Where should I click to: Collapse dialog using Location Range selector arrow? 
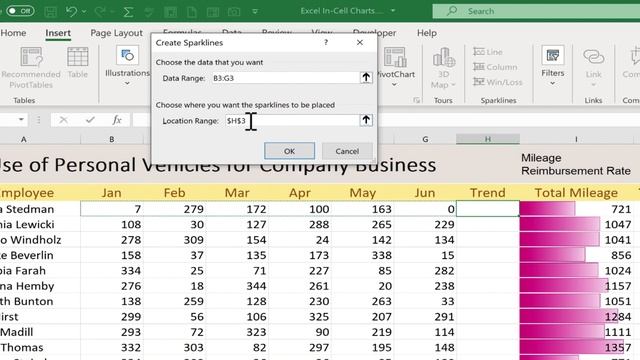(x=366, y=120)
